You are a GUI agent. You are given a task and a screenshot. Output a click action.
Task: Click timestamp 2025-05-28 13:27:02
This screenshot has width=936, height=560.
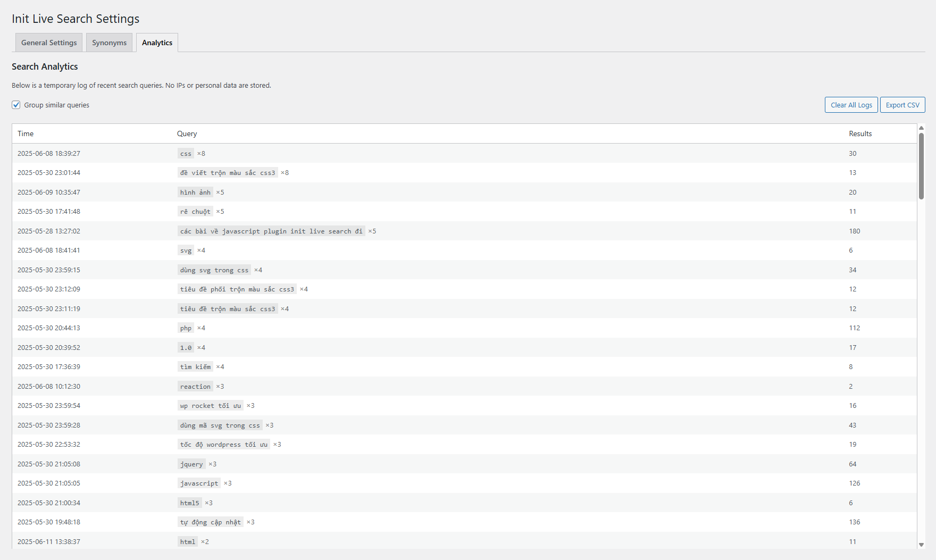point(49,231)
